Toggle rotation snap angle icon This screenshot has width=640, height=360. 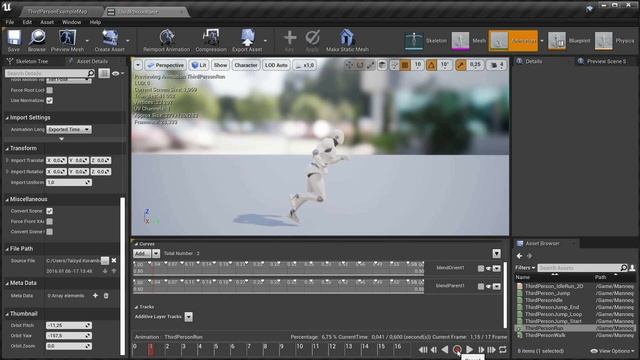pos(431,65)
